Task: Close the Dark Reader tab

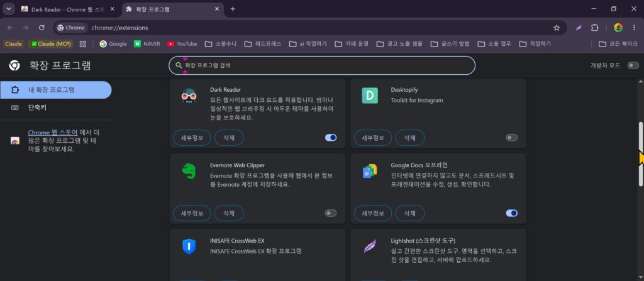Action: 113,9
